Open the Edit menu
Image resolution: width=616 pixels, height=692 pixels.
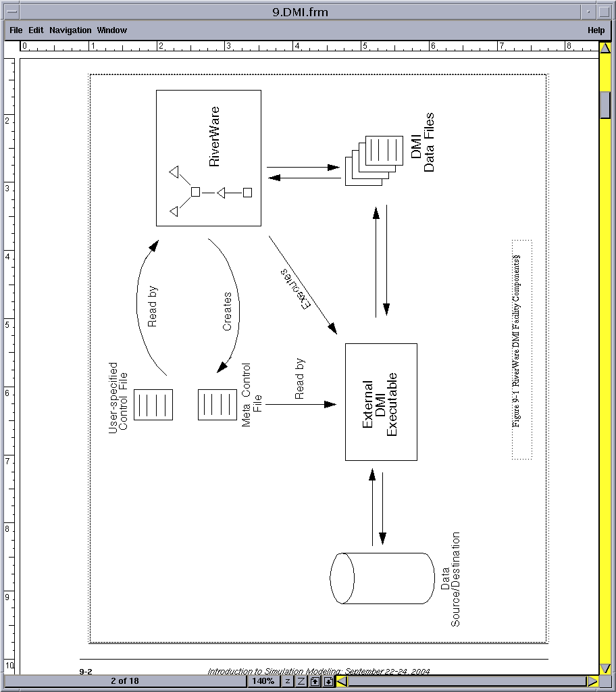pos(36,30)
